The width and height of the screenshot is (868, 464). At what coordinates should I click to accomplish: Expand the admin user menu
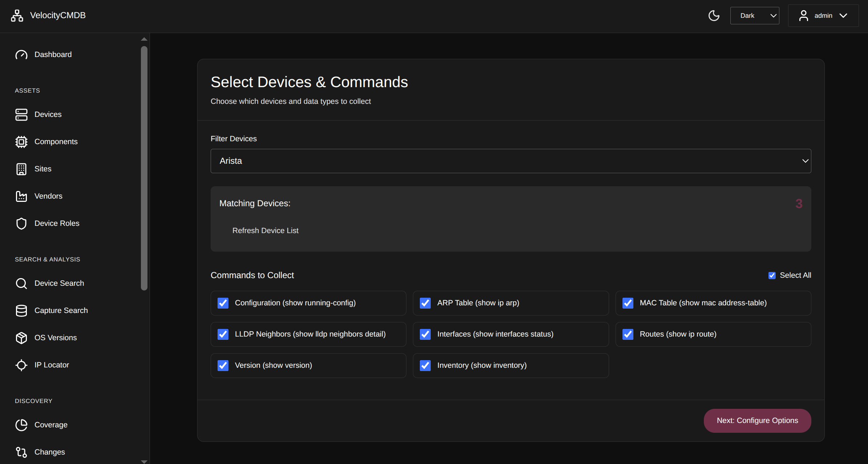pos(823,16)
